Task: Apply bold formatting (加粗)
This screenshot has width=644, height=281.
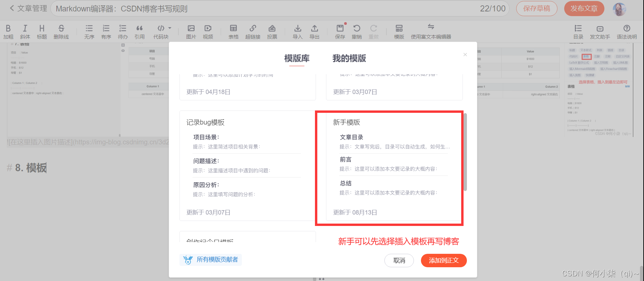Action: [x=8, y=32]
